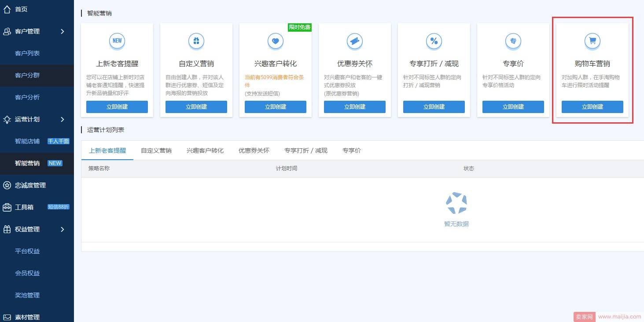
Task: Click 立即创建 under 上新老客提醒
Action: 117,107
